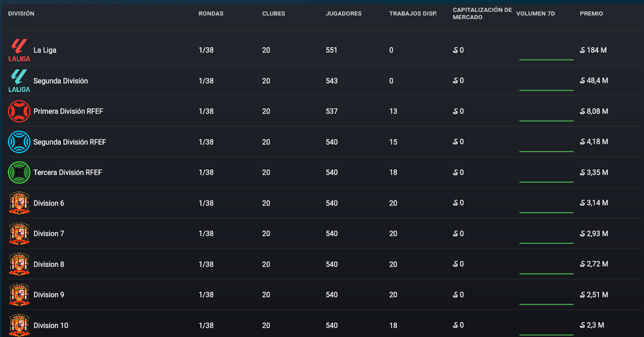644x337 pixels.
Task: Click the Trabajos Disp. column header
Action: pyautogui.click(x=413, y=14)
